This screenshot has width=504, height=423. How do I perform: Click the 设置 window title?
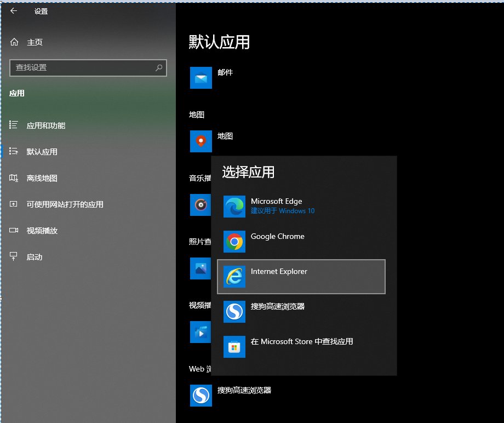[41, 12]
